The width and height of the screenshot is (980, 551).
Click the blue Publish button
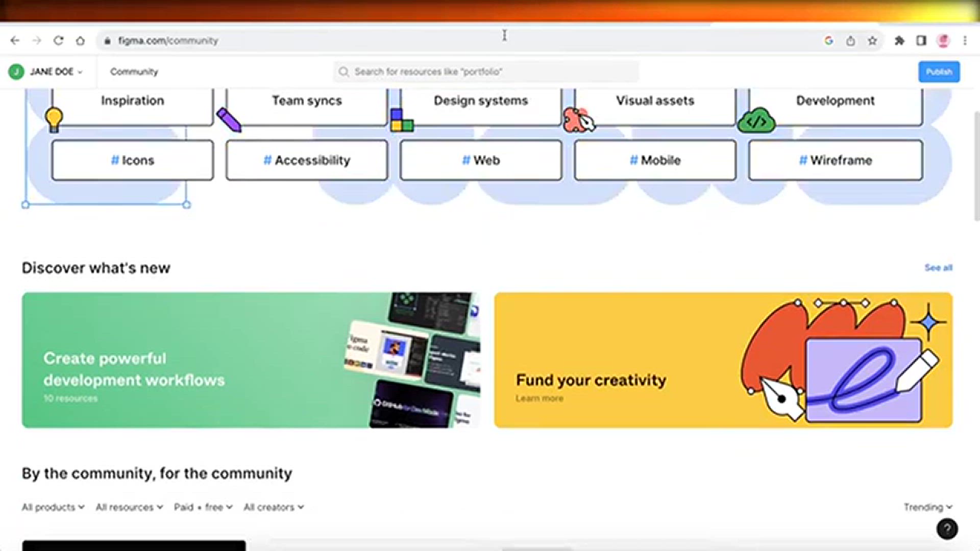(939, 72)
